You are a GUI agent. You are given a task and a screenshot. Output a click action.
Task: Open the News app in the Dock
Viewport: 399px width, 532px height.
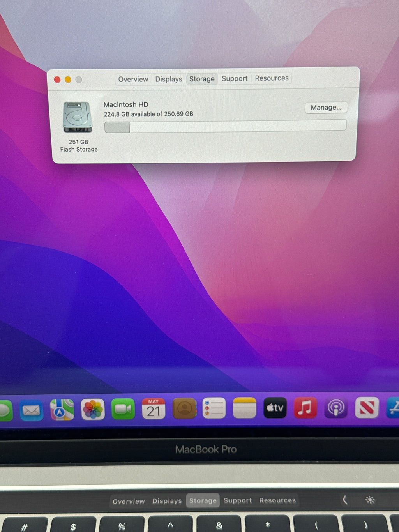pos(367,407)
